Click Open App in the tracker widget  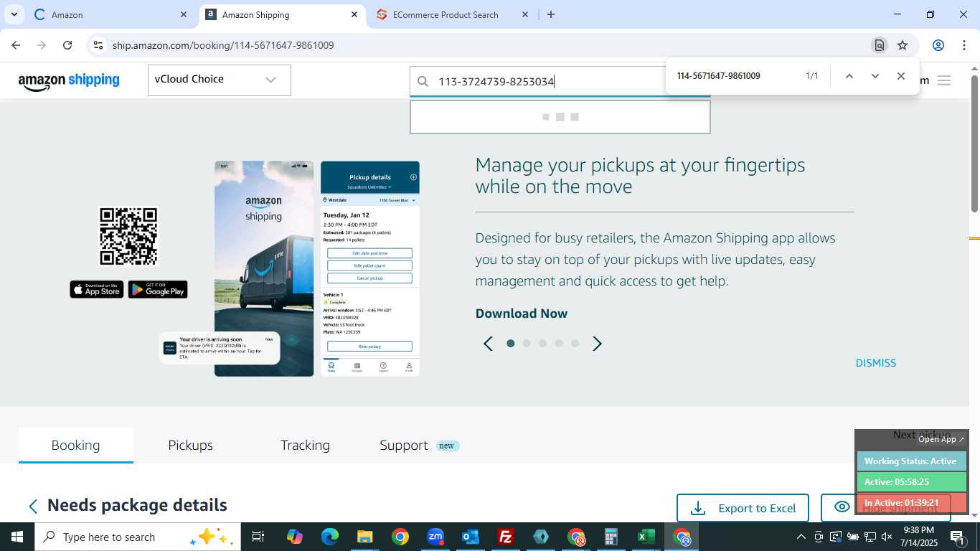point(942,439)
